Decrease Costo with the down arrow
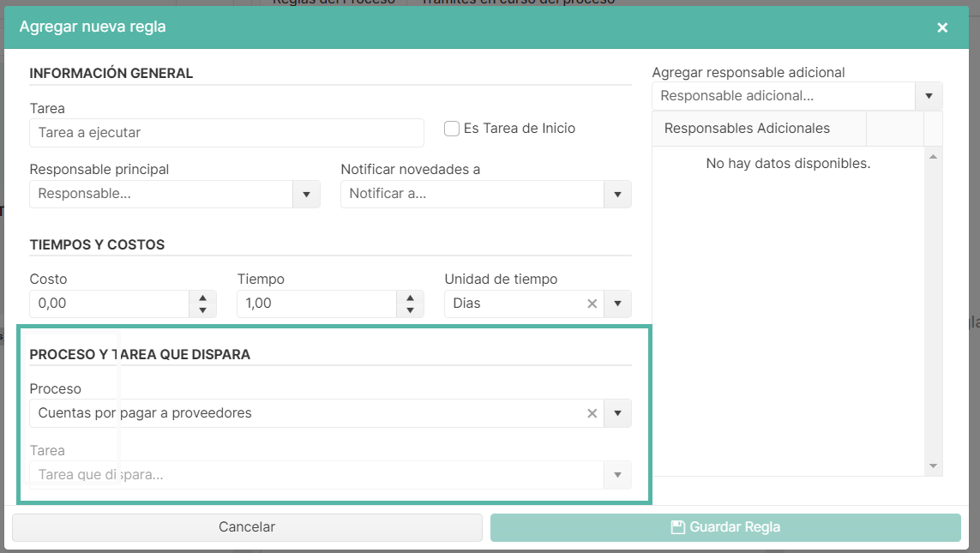980x553 pixels. [x=202, y=310]
